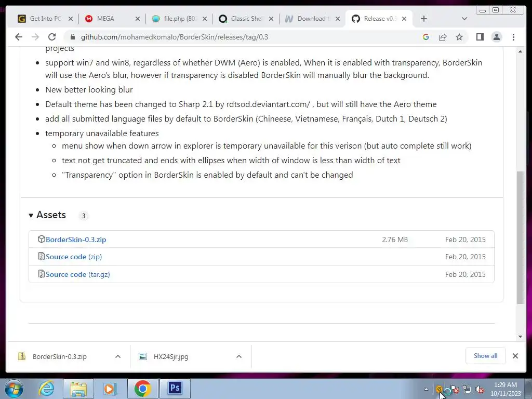Switch to Chrome in taskbar
The height and width of the screenshot is (399, 532).
[142, 389]
